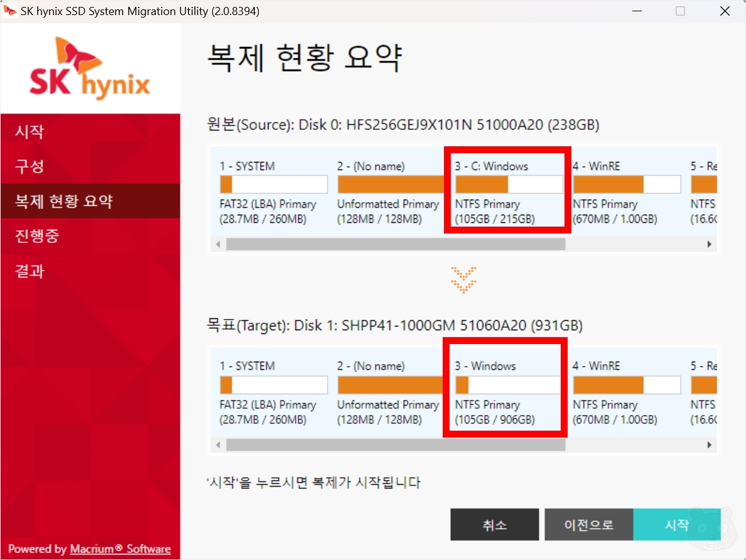Click the target partitions horizontal scrollbar thumb
The width and height of the screenshot is (746, 560).
coord(396,445)
